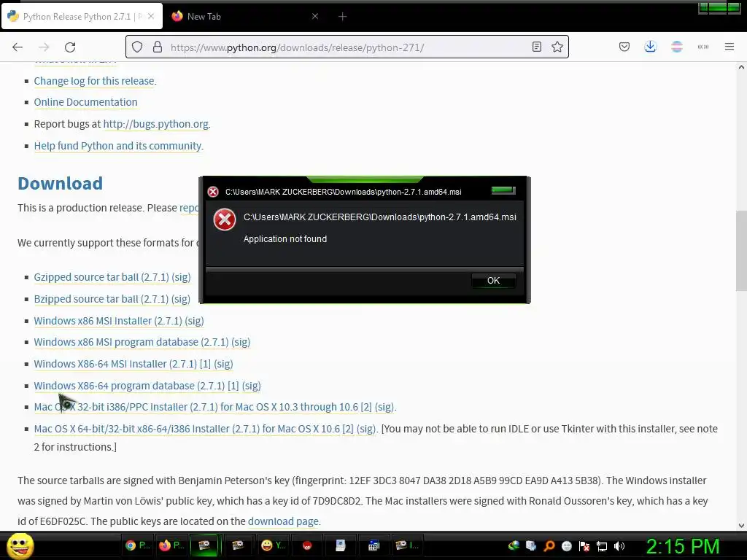The height and width of the screenshot is (560, 747).
Task: Open Help fund Python and its community
Action: point(117,146)
